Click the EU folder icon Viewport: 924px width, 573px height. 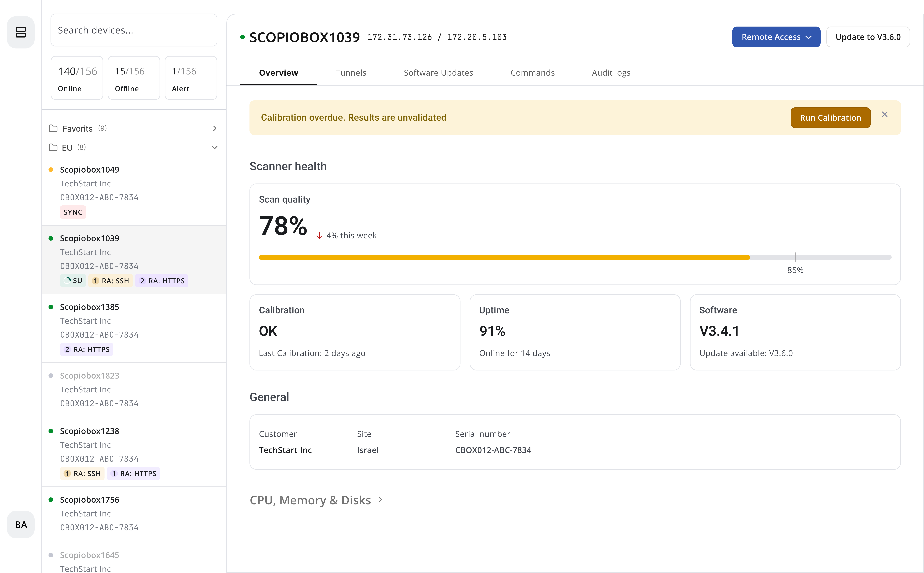tap(53, 147)
